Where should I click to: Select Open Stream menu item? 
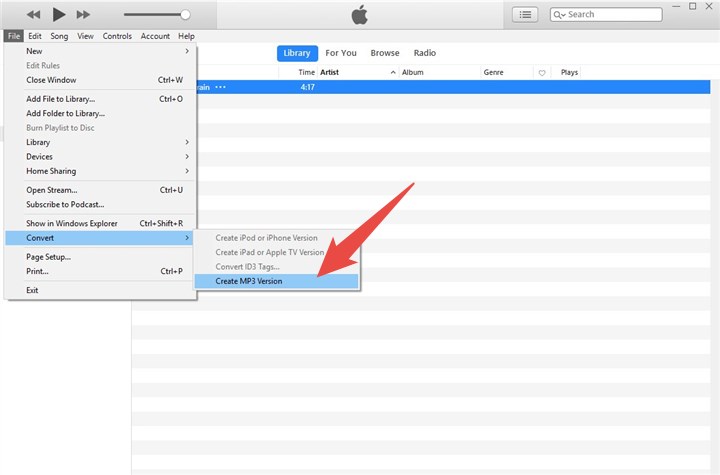101,190
